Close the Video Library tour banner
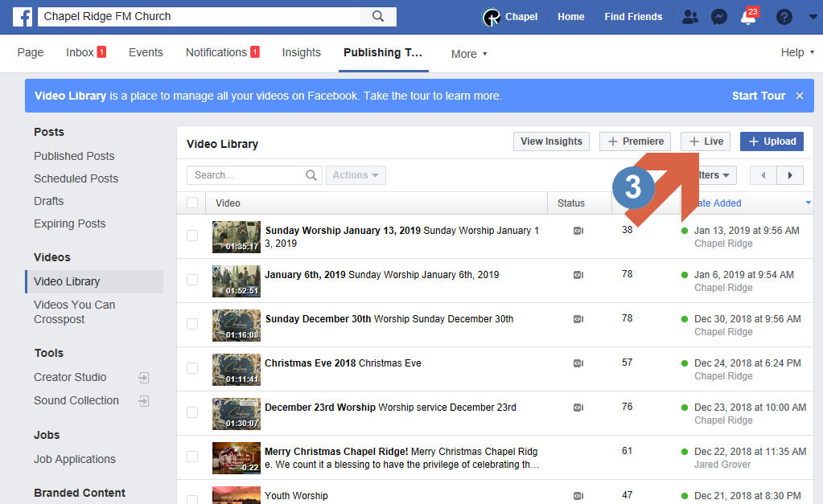The image size is (823, 504). click(800, 96)
